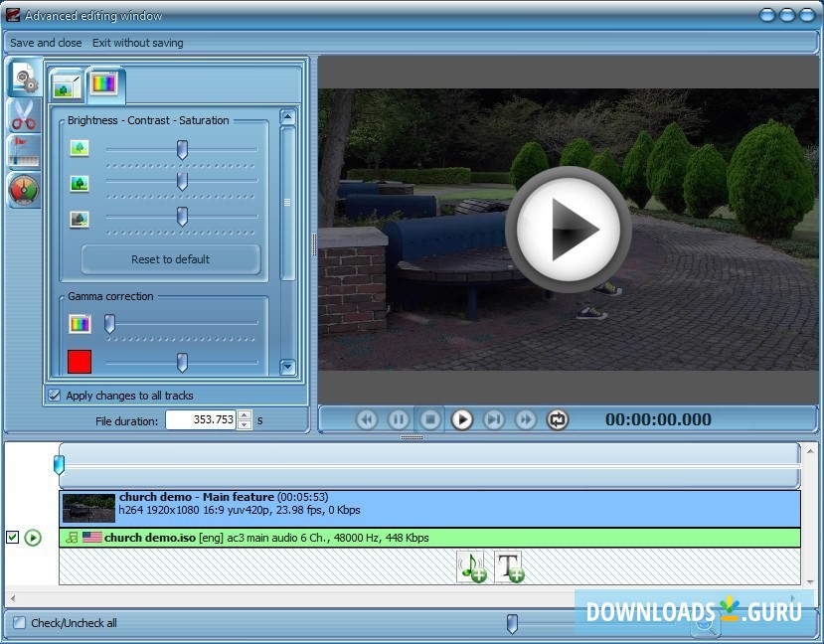Switch to the color adjustment tab

104,84
